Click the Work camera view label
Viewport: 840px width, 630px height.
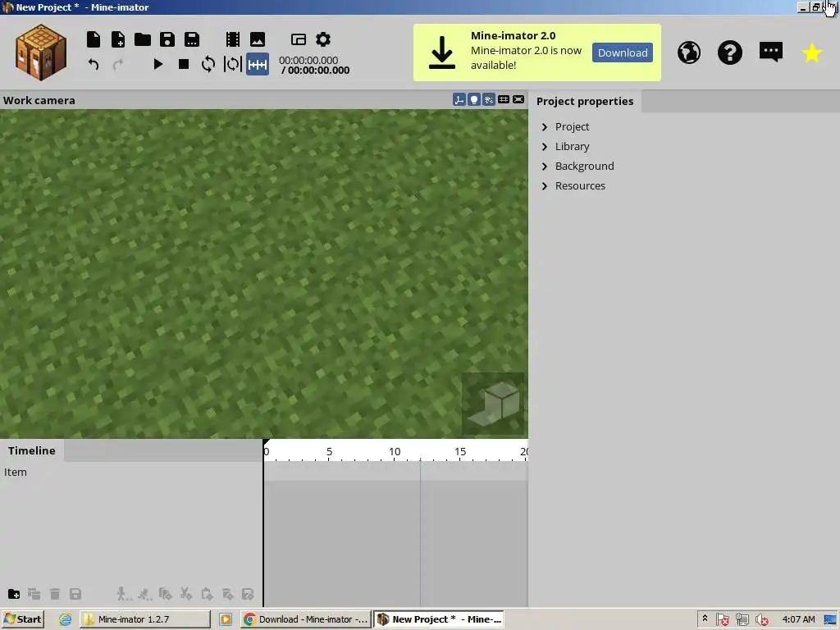coord(39,100)
